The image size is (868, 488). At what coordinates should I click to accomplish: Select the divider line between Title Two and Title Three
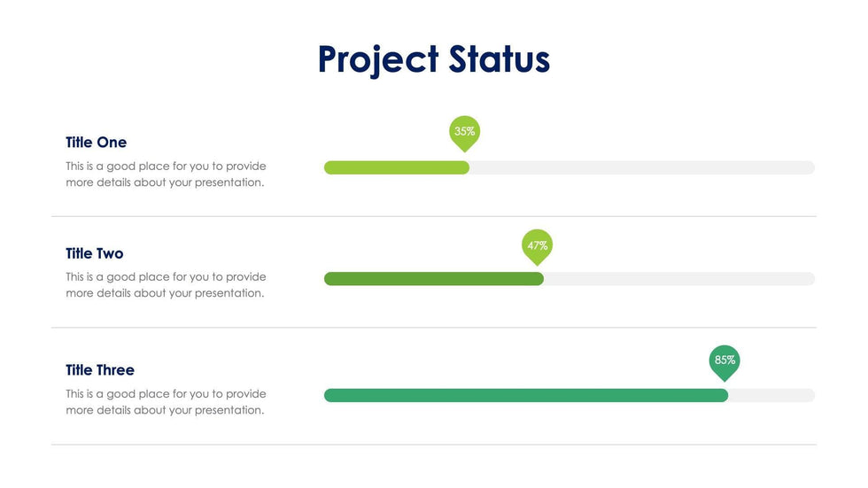(433, 328)
